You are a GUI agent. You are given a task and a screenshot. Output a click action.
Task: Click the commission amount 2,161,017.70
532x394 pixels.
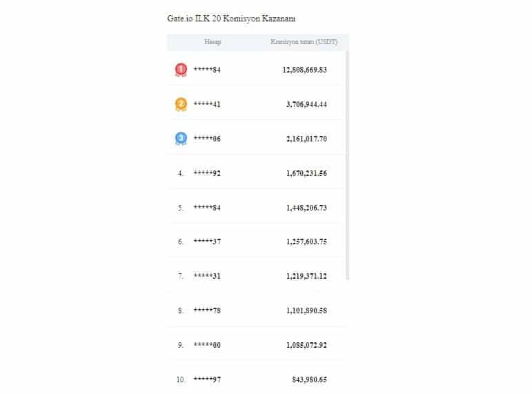tap(306, 139)
